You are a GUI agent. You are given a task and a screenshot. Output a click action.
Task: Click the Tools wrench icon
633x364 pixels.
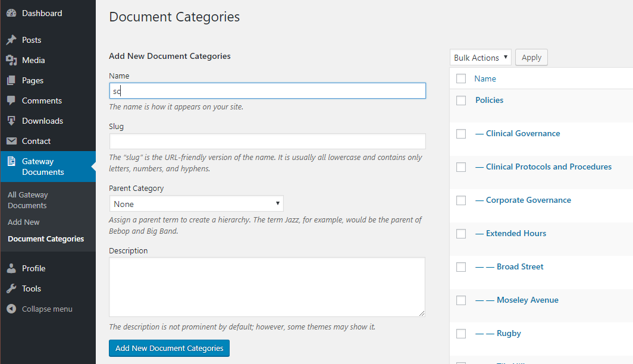coord(11,288)
